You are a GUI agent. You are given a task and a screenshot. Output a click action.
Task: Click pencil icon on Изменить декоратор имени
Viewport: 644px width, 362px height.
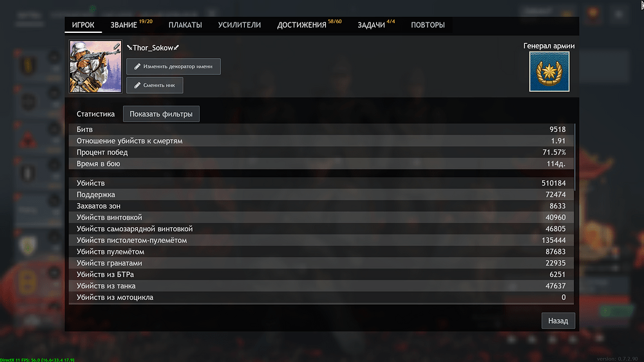point(137,66)
